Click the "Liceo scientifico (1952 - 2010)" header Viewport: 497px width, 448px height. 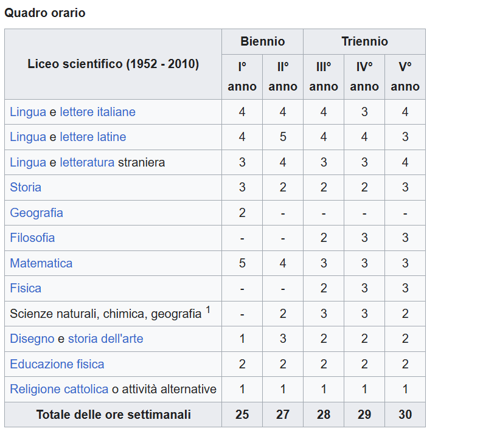113,64
